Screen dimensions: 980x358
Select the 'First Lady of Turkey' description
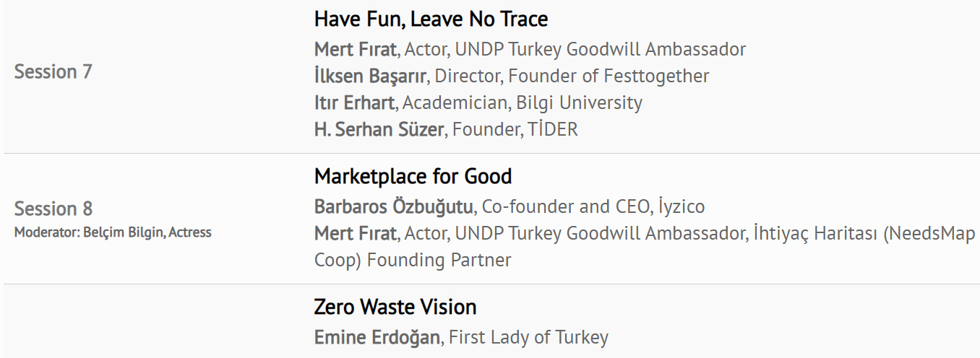coord(528,338)
